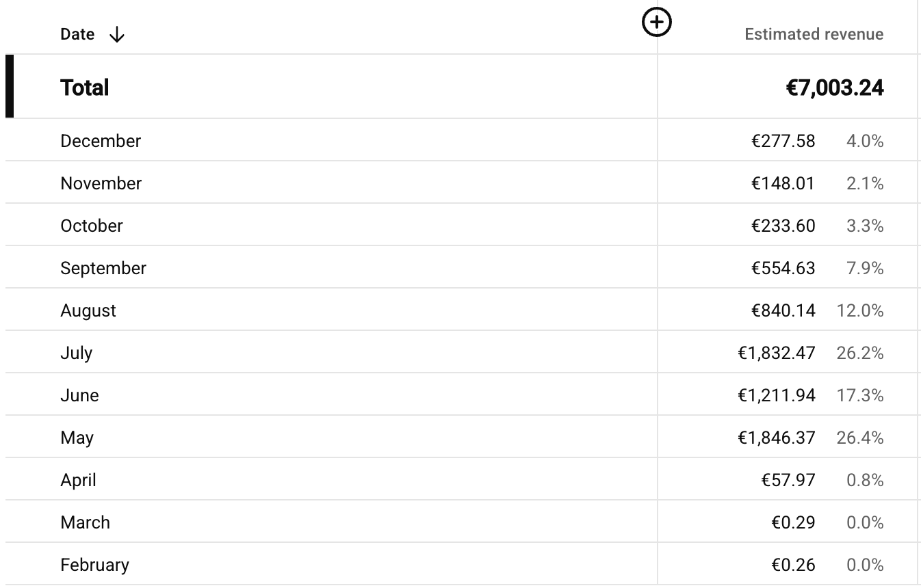Click December's 4.0% percentage value
921x588 pixels.
[x=865, y=141]
